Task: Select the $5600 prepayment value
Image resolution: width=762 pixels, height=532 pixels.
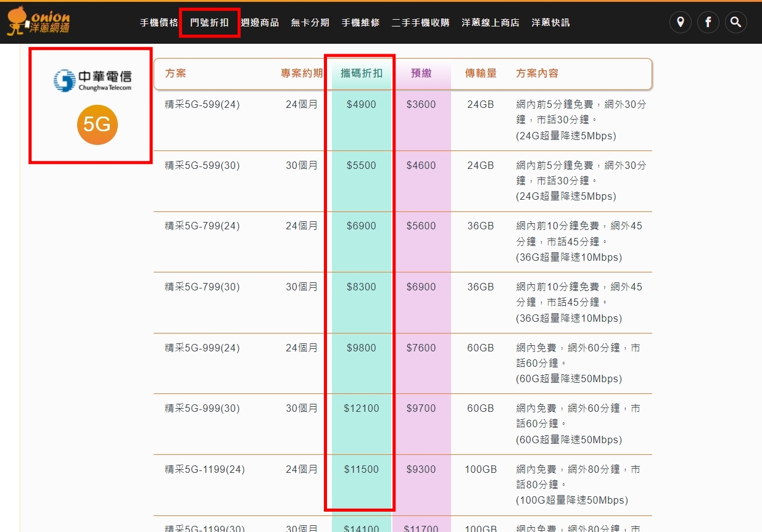Action: (x=421, y=226)
